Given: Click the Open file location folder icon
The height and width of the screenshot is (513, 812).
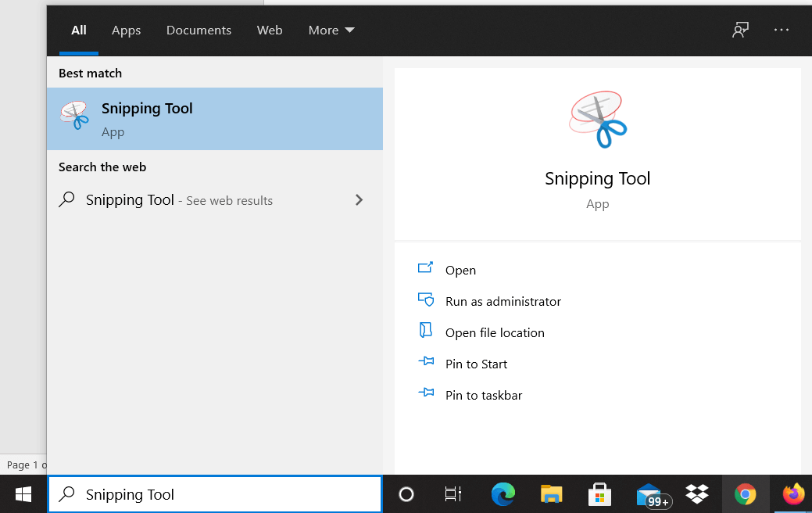Looking at the screenshot, I should (x=426, y=330).
